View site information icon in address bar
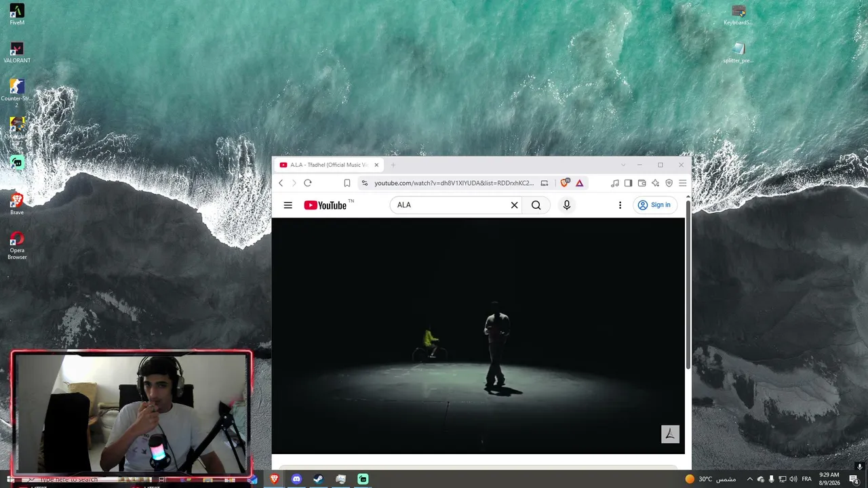 pos(365,183)
